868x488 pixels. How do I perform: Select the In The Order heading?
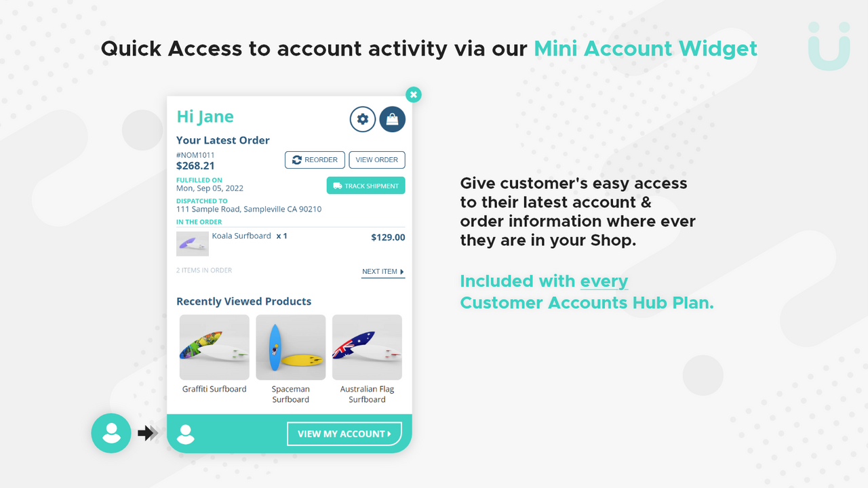point(199,222)
